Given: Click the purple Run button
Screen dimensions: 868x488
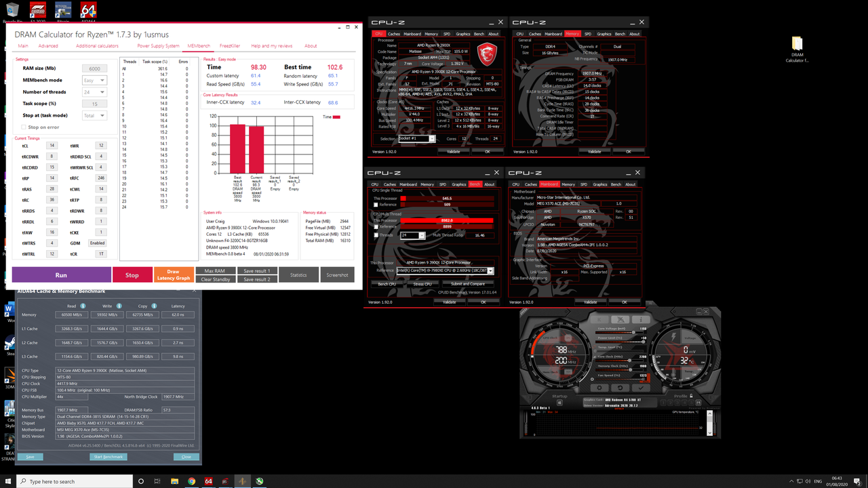Looking at the screenshot, I should [x=61, y=274].
